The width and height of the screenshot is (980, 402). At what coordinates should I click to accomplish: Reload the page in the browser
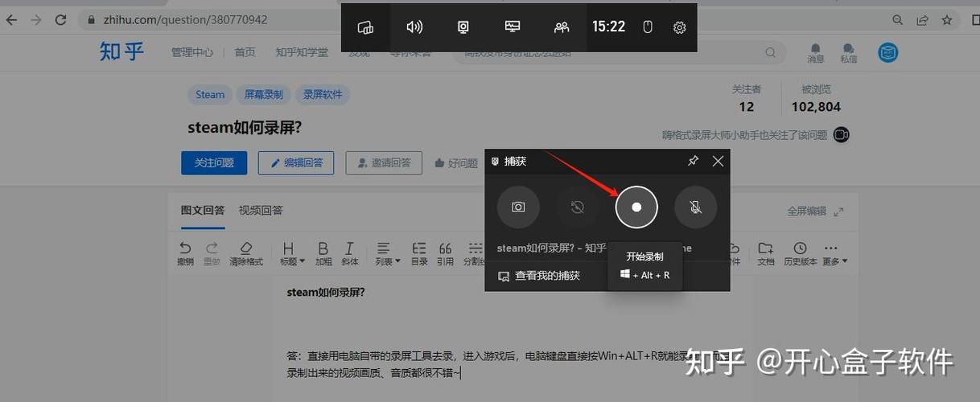coord(61,19)
